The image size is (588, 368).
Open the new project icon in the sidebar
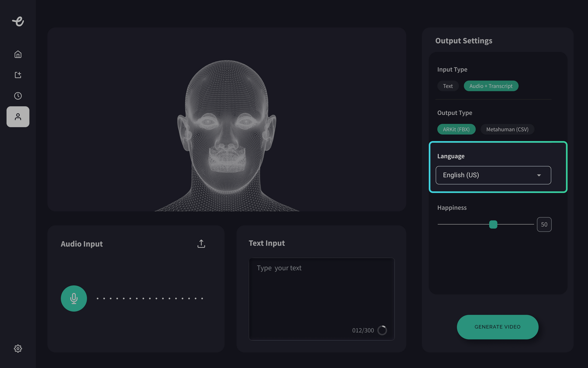(18, 75)
